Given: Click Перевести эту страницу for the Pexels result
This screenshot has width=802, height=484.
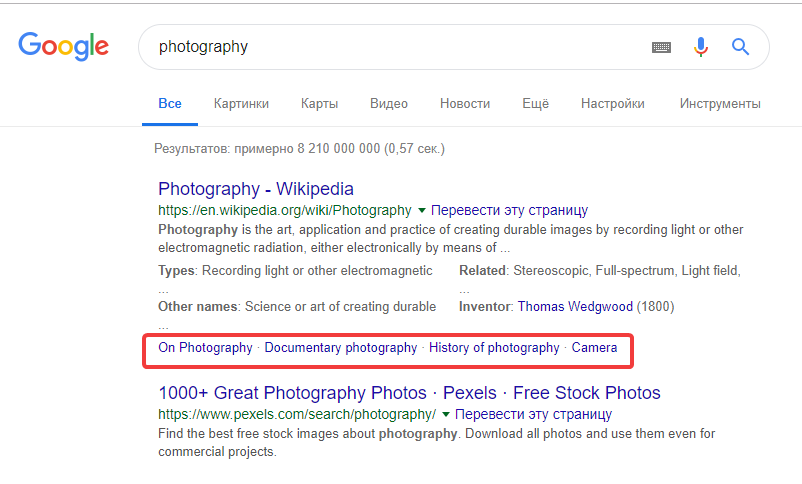Looking at the screenshot, I should [533, 414].
